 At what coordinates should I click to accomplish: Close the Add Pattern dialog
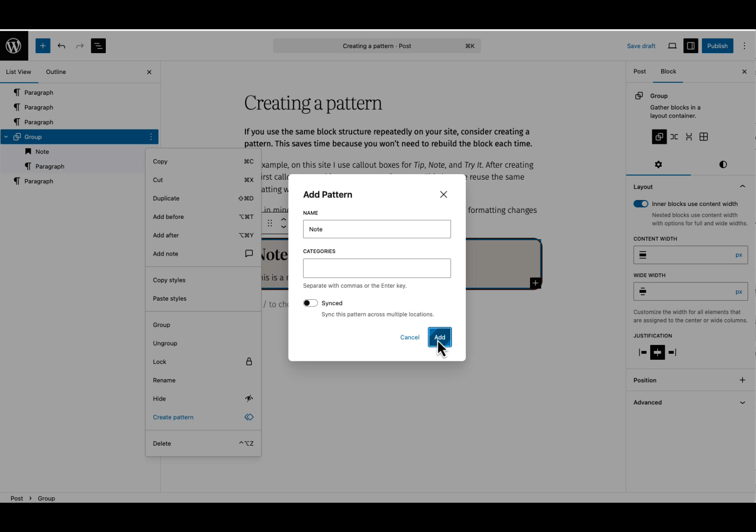444,195
